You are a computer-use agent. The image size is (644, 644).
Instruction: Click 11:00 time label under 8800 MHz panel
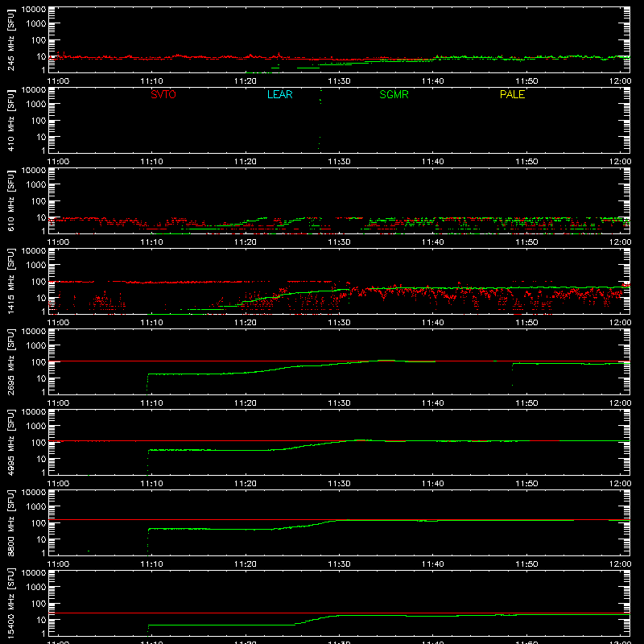[x=58, y=564]
